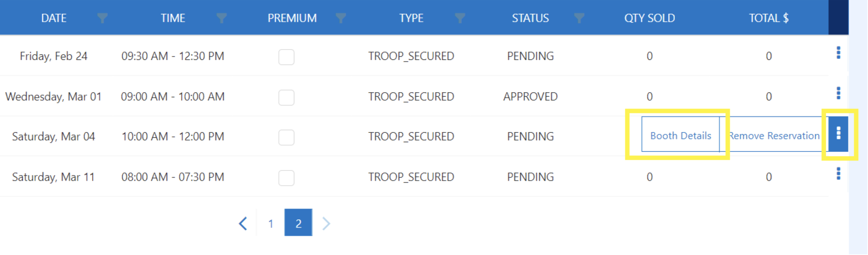
Task: Click the QTY SOLD column header
Action: 649,18
